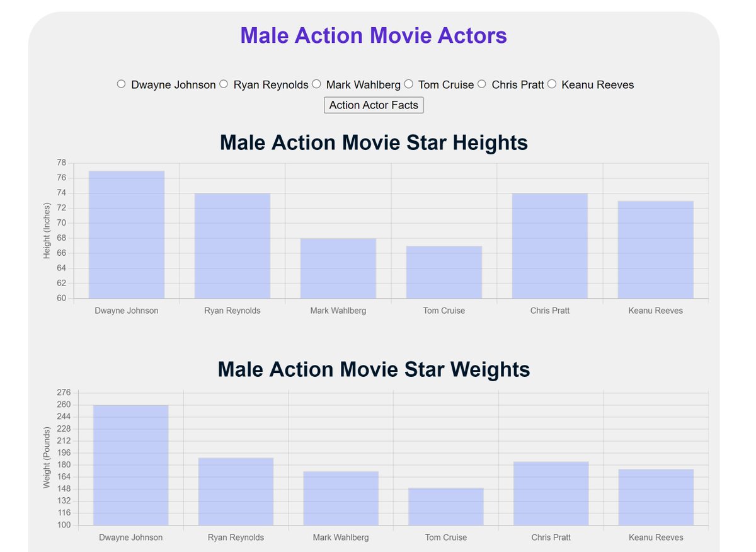Choose the Keanu Reeves radio button
Image resolution: width=756 pixels, height=552 pixels.
(x=551, y=84)
